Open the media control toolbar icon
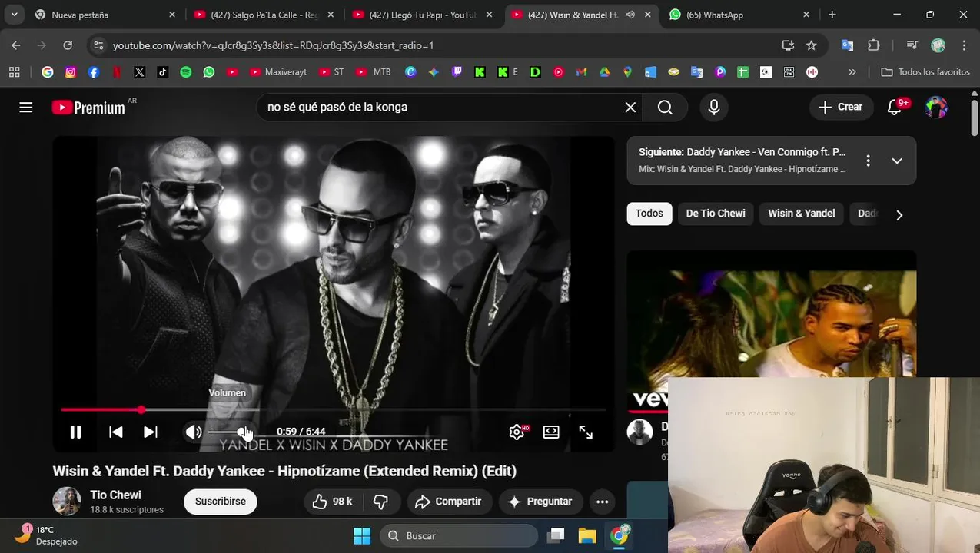Viewport: 980px width, 553px height. [x=912, y=45]
